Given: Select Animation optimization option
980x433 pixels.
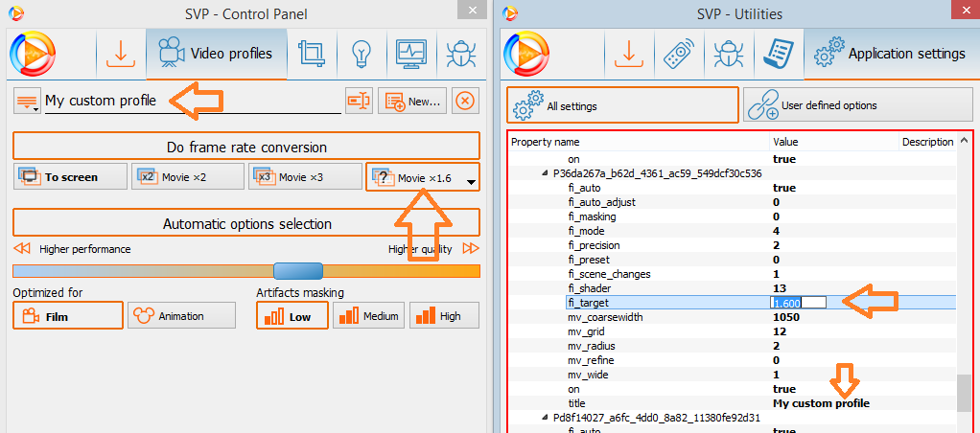Looking at the screenshot, I should pos(181,315).
